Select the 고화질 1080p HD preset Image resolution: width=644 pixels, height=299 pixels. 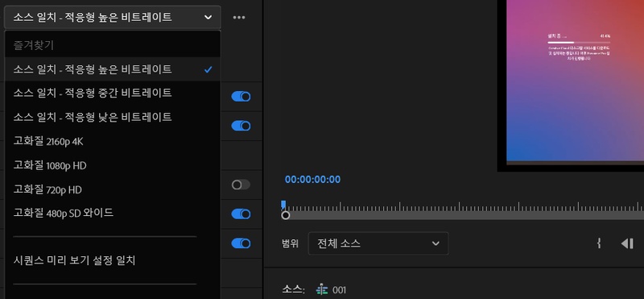[x=113, y=166]
